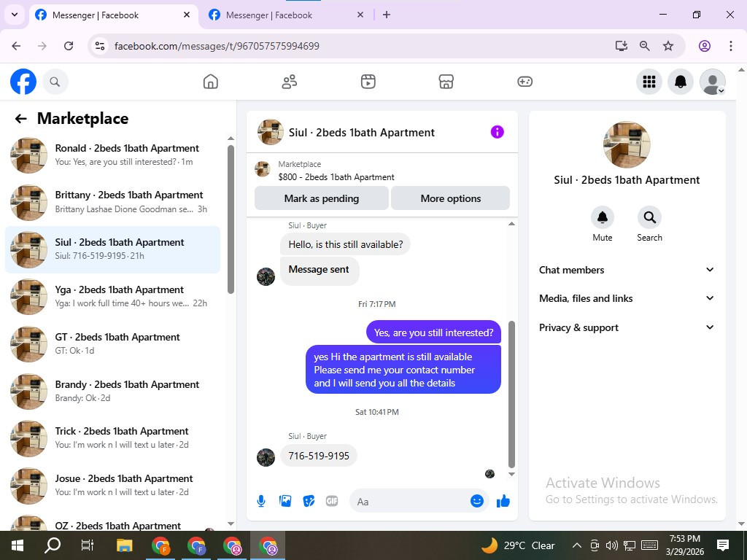The width and height of the screenshot is (747, 560).
Task: View site information icon in address bar
Action: (99, 46)
